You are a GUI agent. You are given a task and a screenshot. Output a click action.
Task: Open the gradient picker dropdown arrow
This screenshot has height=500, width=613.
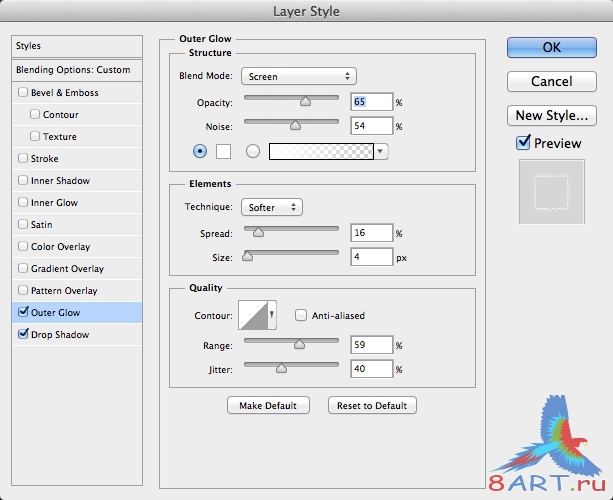coord(381,151)
